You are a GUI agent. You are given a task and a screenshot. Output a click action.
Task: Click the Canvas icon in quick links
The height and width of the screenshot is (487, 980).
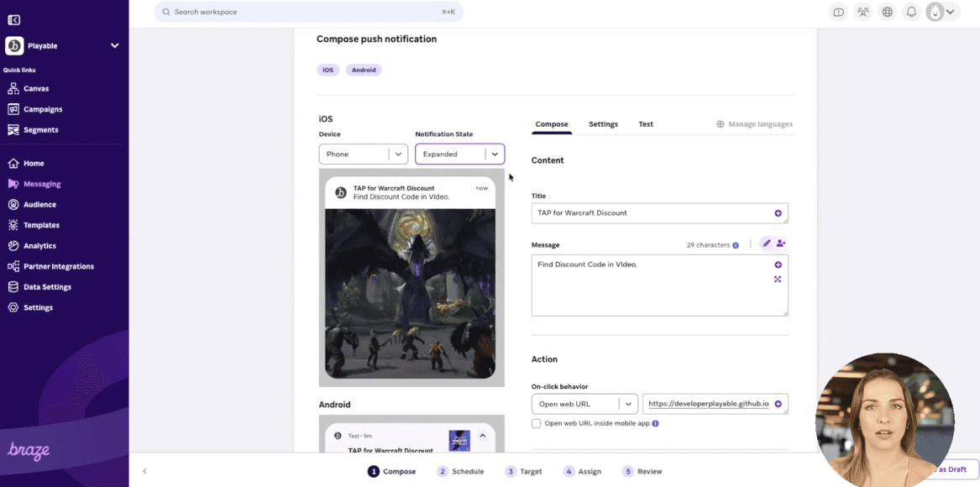(x=13, y=89)
